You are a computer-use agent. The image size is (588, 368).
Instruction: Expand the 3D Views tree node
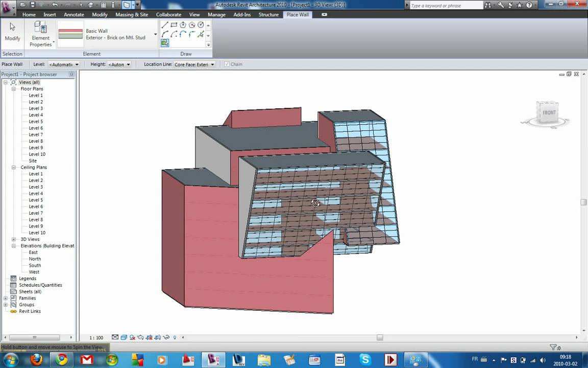click(13, 239)
